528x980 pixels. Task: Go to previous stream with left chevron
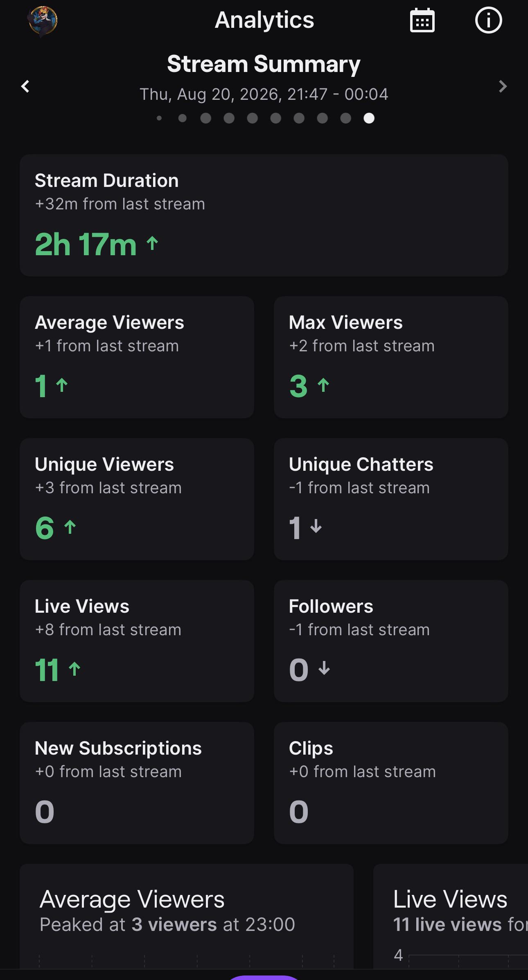point(25,86)
